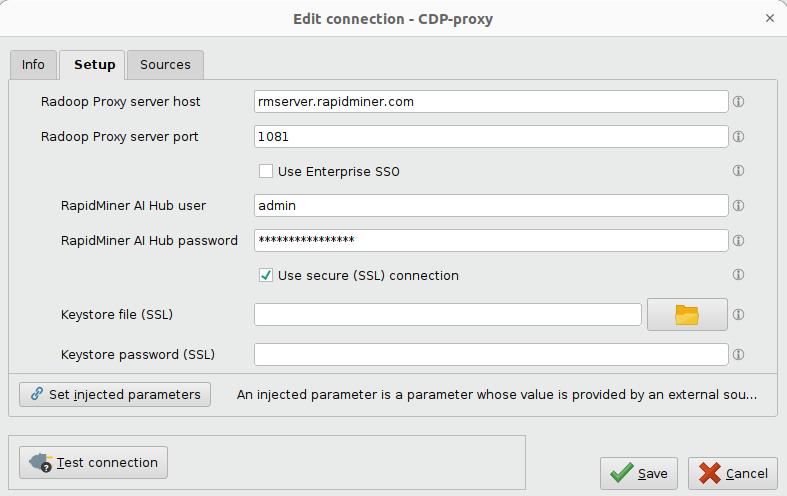The width and height of the screenshot is (787, 496).
Task: Open the Sources tab
Action: point(165,65)
